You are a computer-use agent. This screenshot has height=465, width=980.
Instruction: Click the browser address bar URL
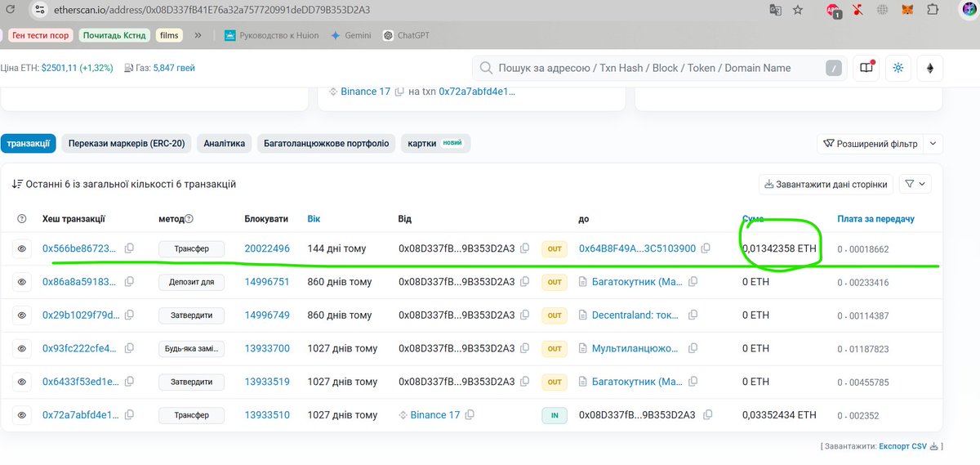[x=212, y=10]
